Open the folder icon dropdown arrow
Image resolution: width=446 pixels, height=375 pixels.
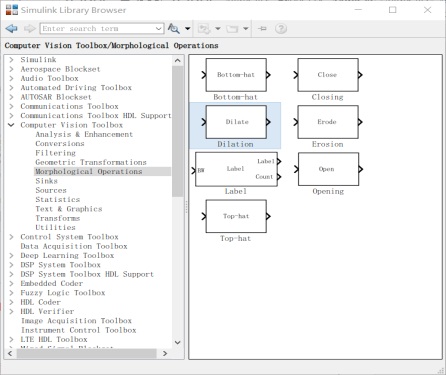(246, 29)
